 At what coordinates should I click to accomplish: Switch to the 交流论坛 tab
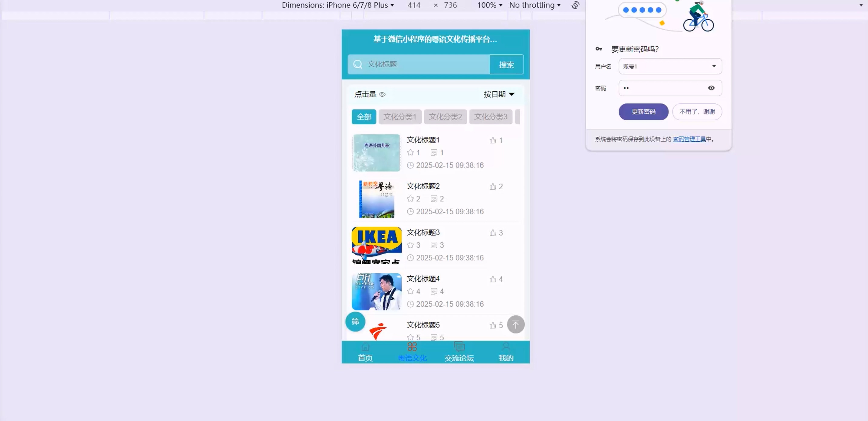point(459,352)
